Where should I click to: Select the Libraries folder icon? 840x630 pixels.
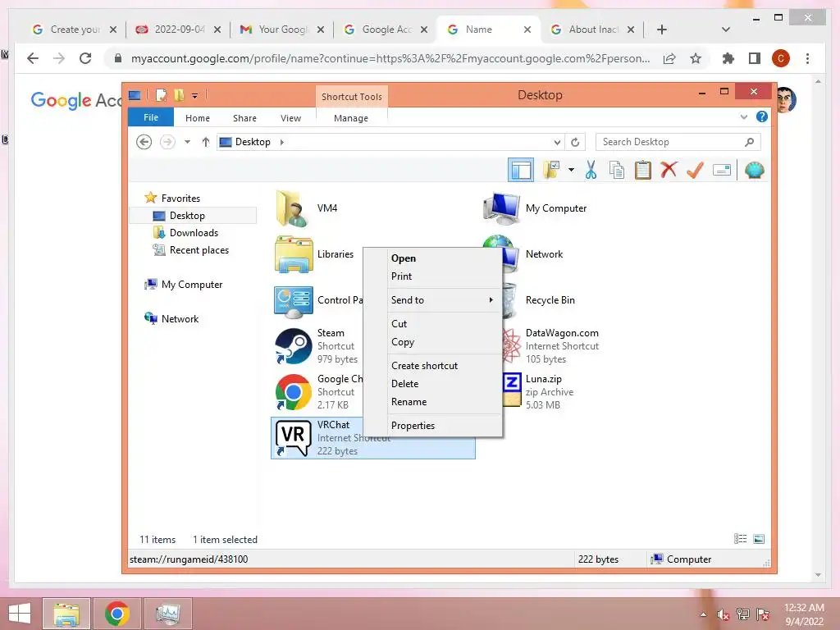294,254
